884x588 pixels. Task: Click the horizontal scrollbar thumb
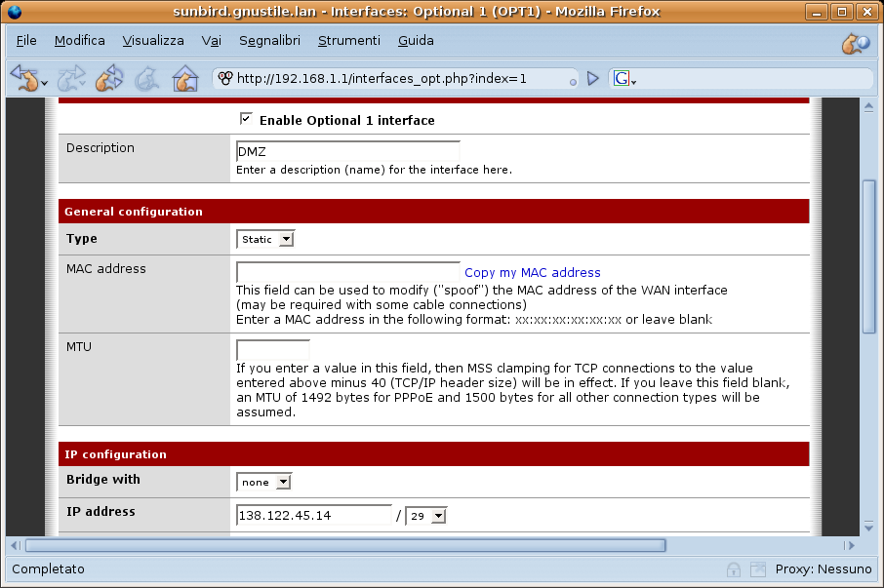[344, 545]
